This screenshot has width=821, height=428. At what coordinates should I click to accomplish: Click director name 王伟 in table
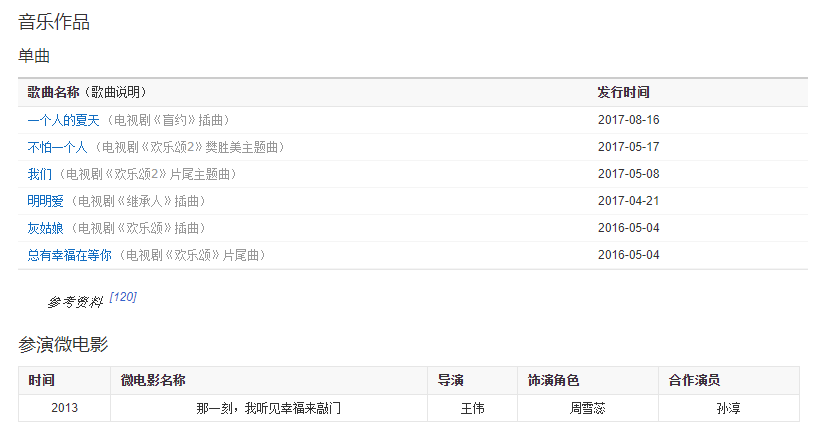pos(472,408)
